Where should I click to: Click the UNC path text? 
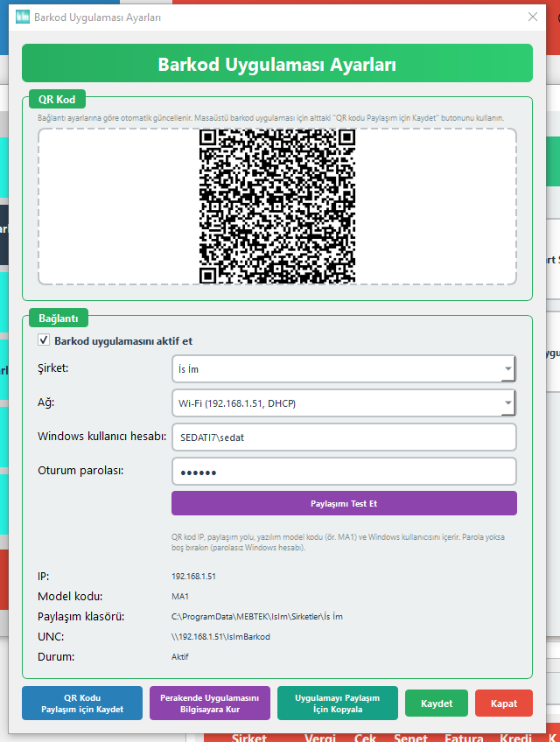pos(220,636)
